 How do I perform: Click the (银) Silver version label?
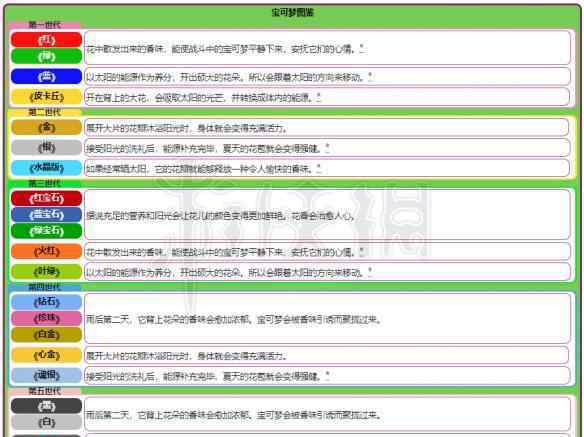[x=47, y=148]
